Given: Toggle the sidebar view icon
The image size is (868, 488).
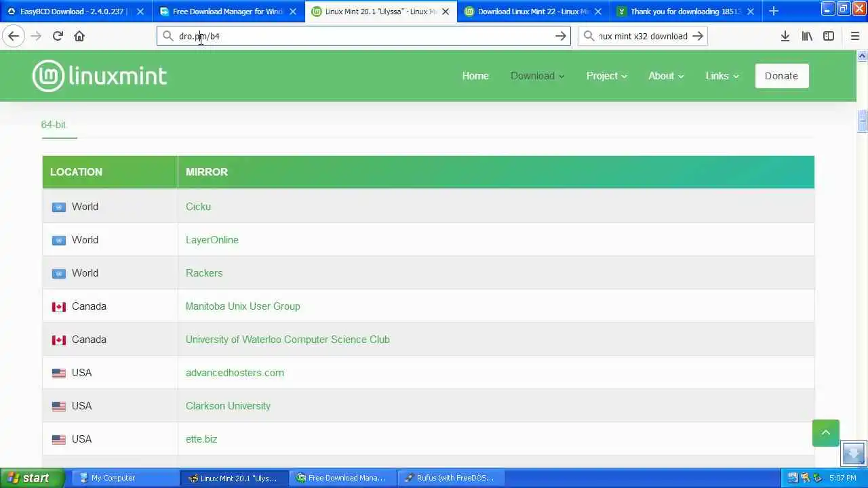Looking at the screenshot, I should click(x=829, y=36).
